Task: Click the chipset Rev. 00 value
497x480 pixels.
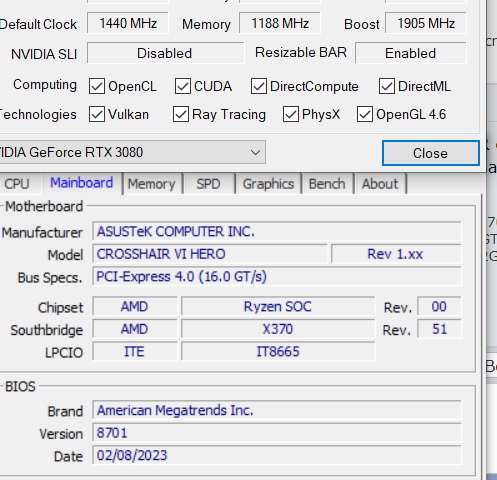Action: [x=439, y=306]
